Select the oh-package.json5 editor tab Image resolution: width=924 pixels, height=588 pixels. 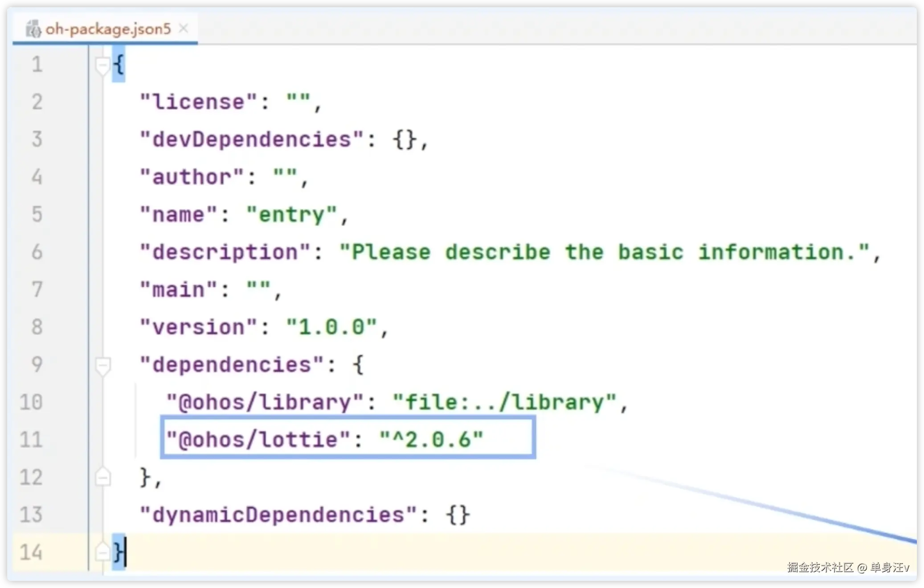coord(108,29)
